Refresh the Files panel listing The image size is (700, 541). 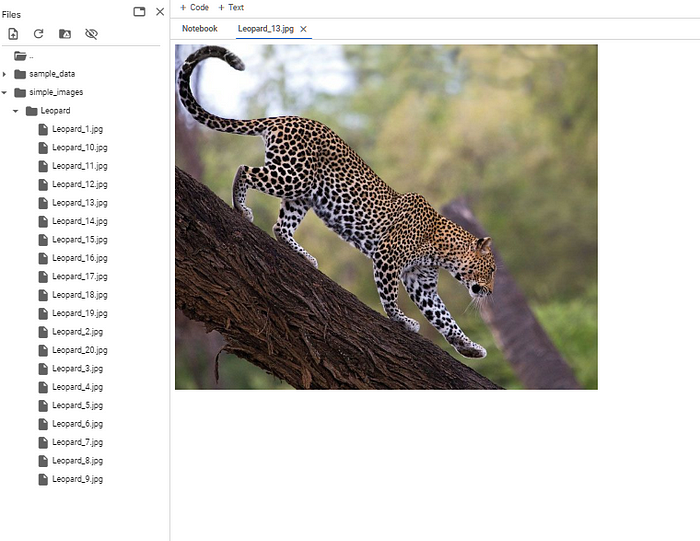point(39,34)
